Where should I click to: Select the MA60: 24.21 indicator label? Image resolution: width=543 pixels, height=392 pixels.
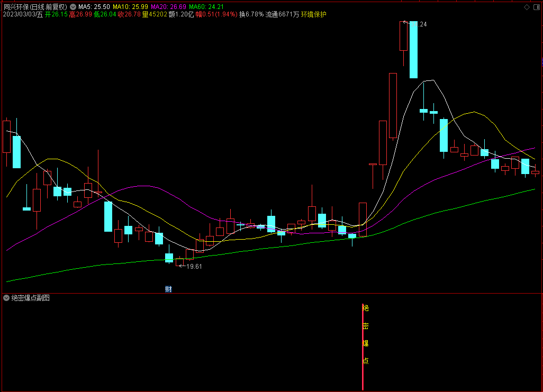pos(206,7)
